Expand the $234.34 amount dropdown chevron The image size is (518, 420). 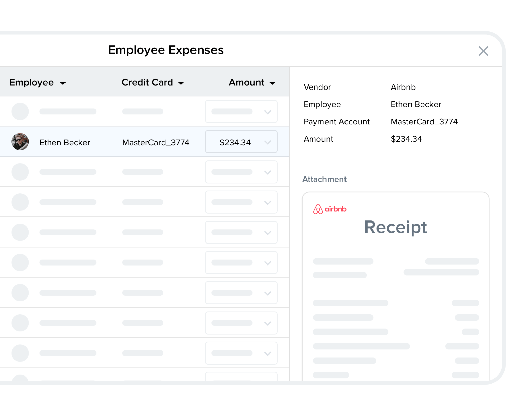[x=267, y=142]
